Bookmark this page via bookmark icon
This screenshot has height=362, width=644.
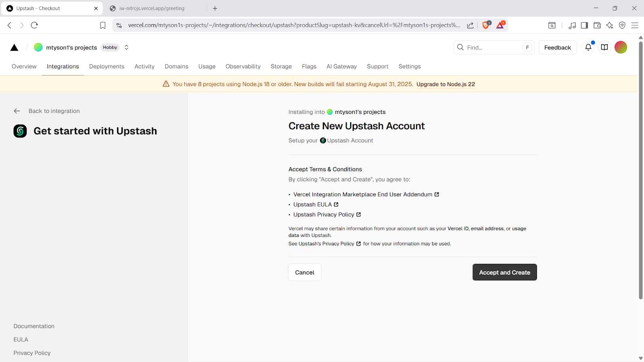click(103, 25)
